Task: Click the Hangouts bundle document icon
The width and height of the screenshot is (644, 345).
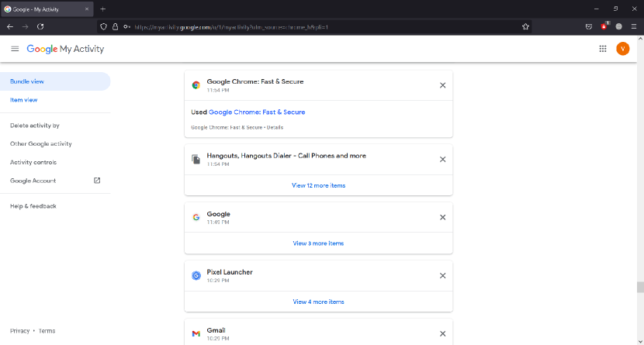Action: point(196,159)
